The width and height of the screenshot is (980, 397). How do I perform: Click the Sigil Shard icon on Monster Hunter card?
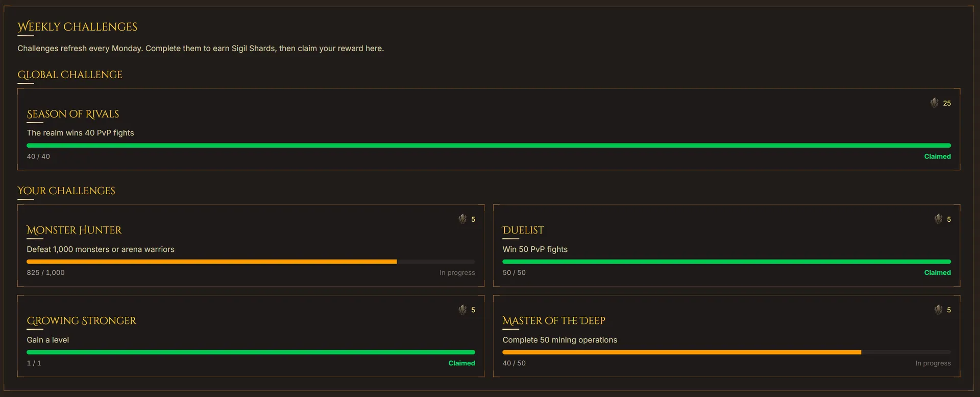pos(462,219)
